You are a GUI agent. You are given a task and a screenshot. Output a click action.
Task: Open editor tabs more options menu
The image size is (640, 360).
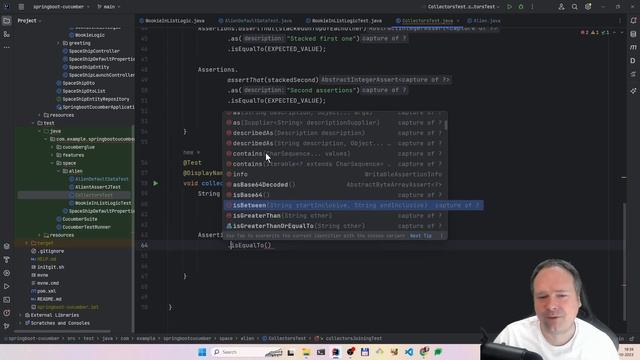(620, 21)
